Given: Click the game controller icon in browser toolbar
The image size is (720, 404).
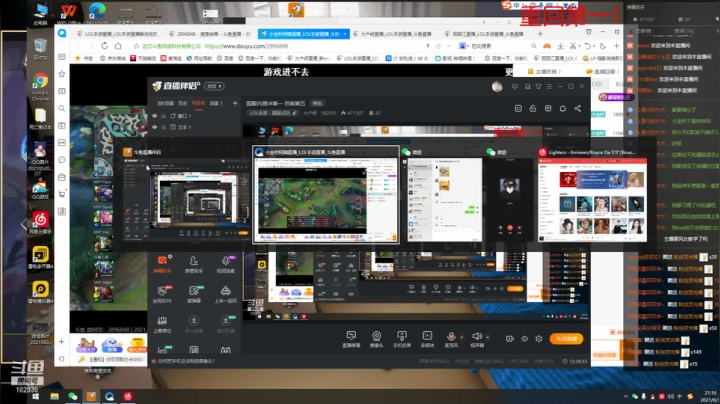Looking at the screenshot, I should (546, 46).
